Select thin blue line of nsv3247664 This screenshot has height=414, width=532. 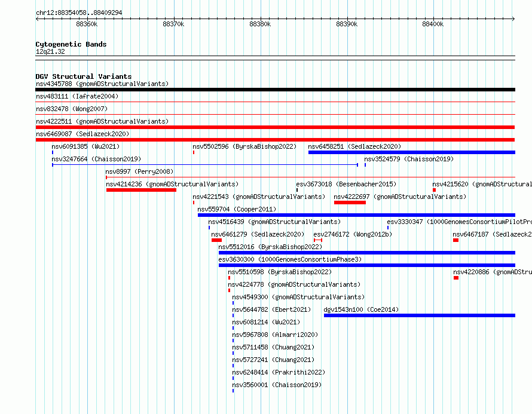pos(205,165)
